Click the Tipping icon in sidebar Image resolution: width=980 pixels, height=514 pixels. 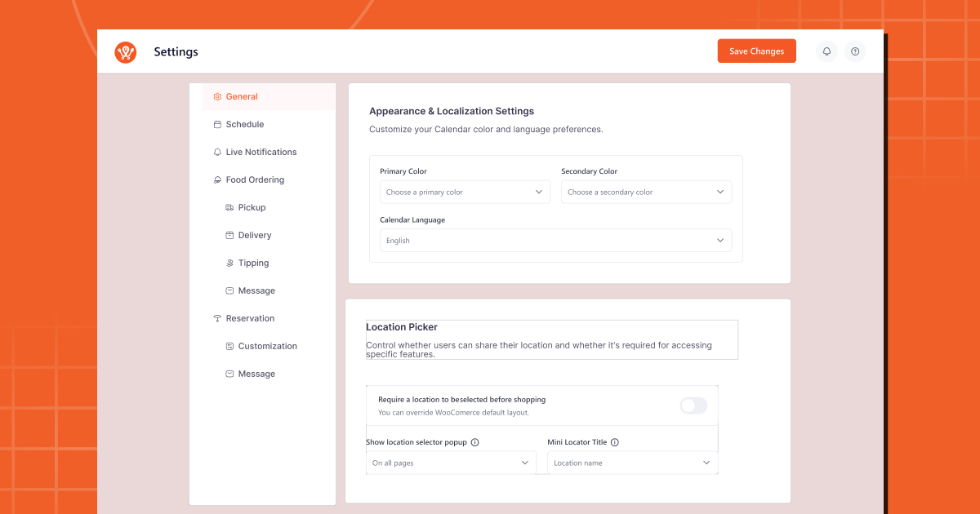coord(229,264)
